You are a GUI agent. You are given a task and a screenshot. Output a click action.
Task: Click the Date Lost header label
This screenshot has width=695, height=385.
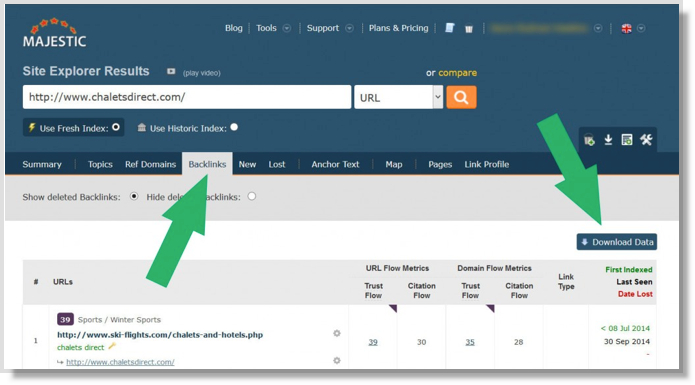click(635, 294)
